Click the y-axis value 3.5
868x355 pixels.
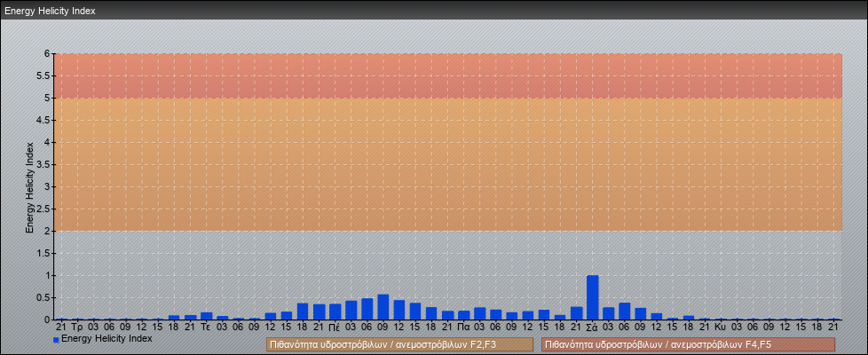pyautogui.click(x=44, y=164)
